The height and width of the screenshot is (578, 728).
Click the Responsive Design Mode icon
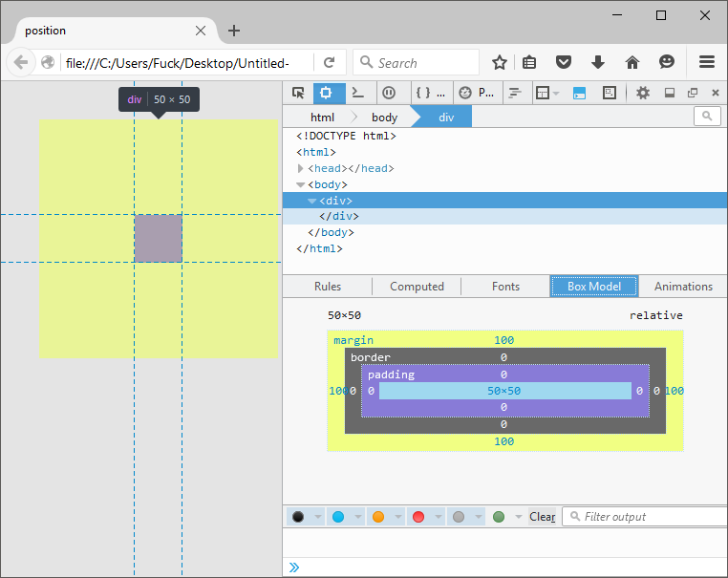pyautogui.click(x=609, y=93)
